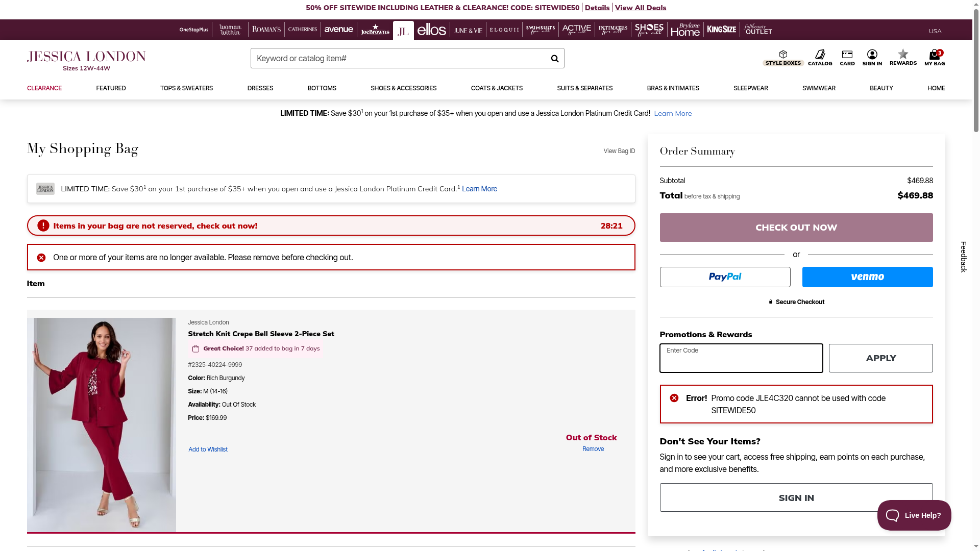This screenshot has width=980, height=551.
Task: Expand Shoes & Accessories menu
Action: (403, 88)
